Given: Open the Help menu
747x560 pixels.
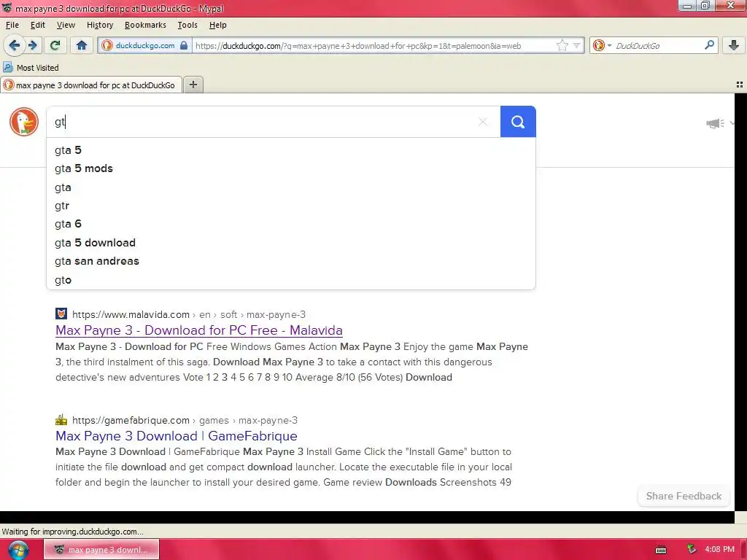Looking at the screenshot, I should point(217,26).
